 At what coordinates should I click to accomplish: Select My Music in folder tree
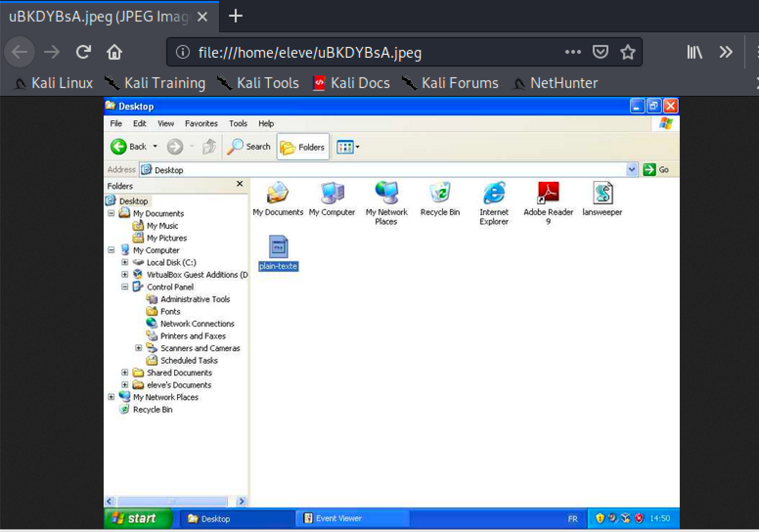pos(162,225)
